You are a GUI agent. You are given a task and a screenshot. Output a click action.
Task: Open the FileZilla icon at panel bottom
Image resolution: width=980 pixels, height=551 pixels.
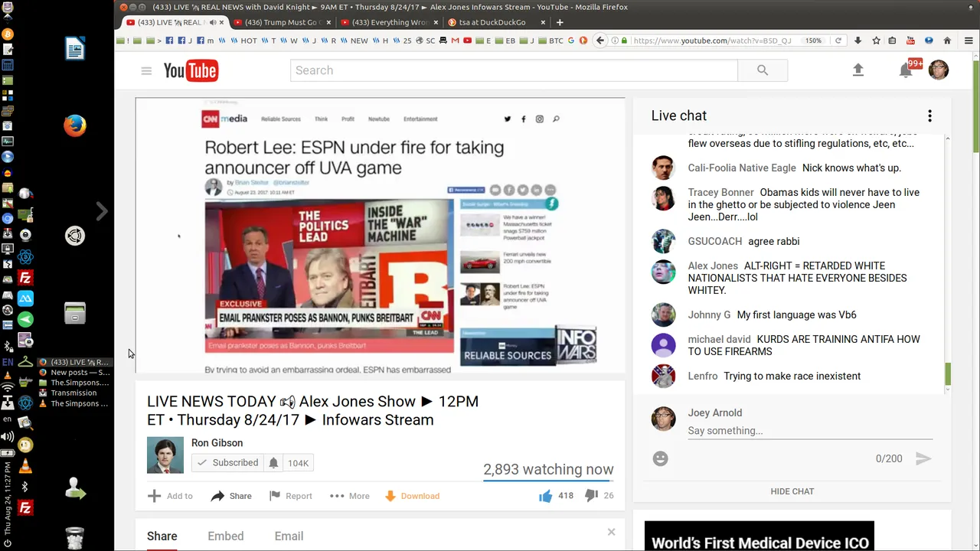pyautogui.click(x=25, y=508)
